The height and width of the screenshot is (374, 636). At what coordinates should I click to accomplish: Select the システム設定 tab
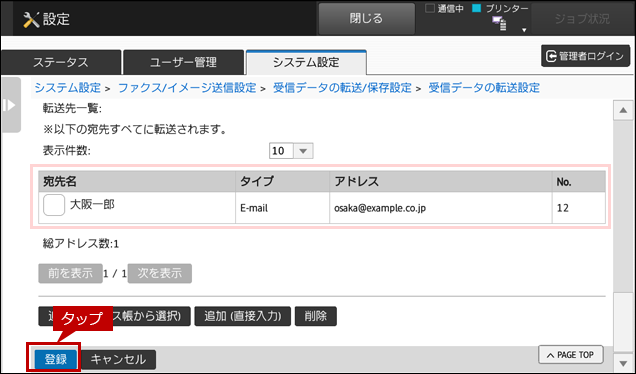point(306,62)
